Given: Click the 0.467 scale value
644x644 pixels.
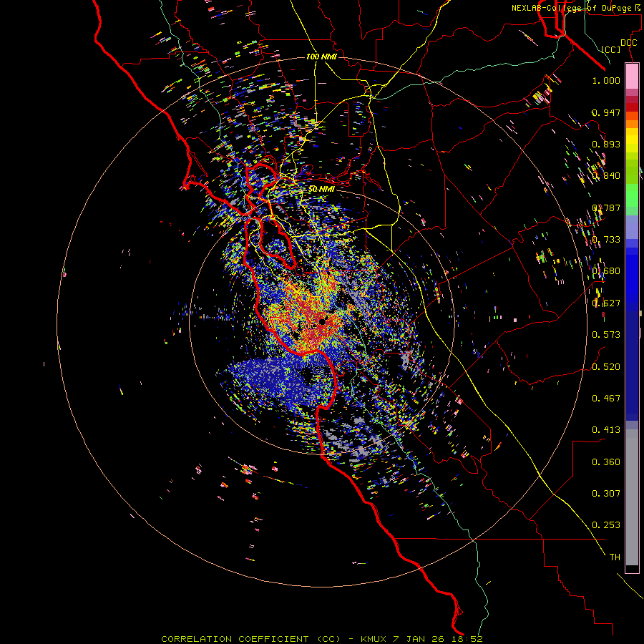Looking at the screenshot, I should [606, 399].
